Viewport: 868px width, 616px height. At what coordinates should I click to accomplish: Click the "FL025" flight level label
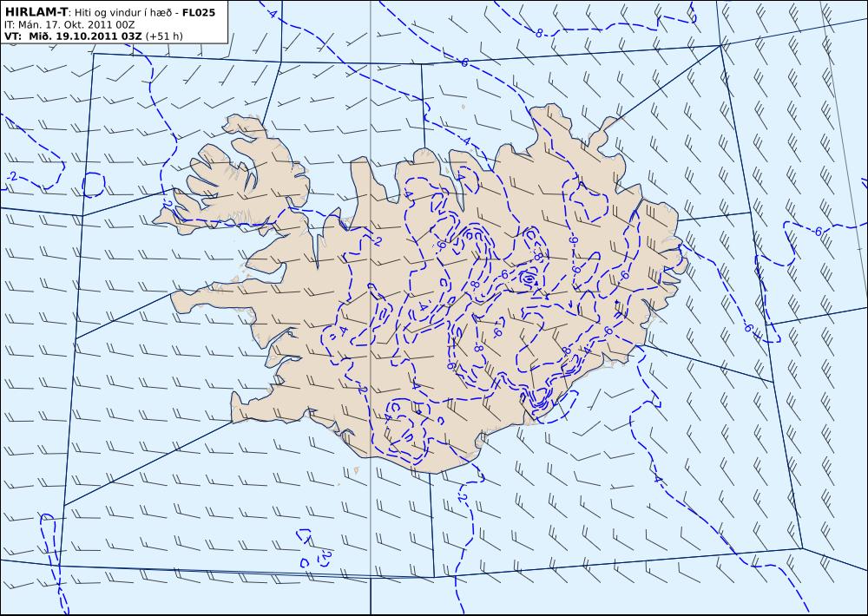pos(199,12)
